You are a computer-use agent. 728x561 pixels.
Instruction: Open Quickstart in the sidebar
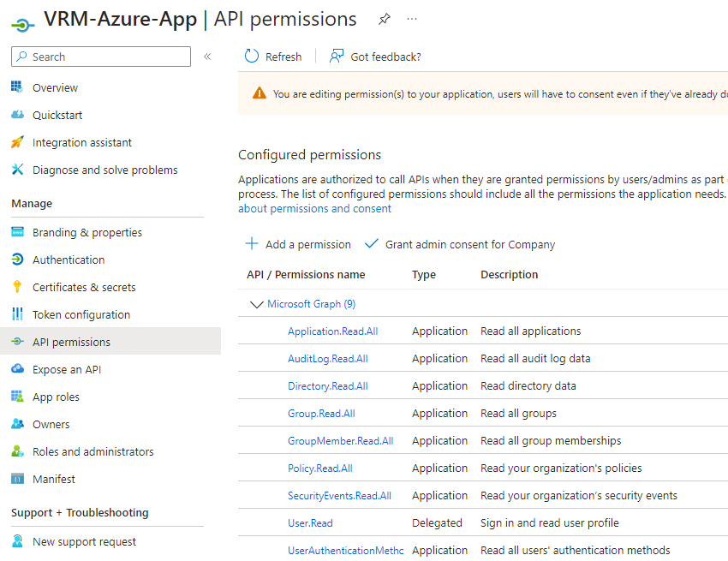point(57,115)
